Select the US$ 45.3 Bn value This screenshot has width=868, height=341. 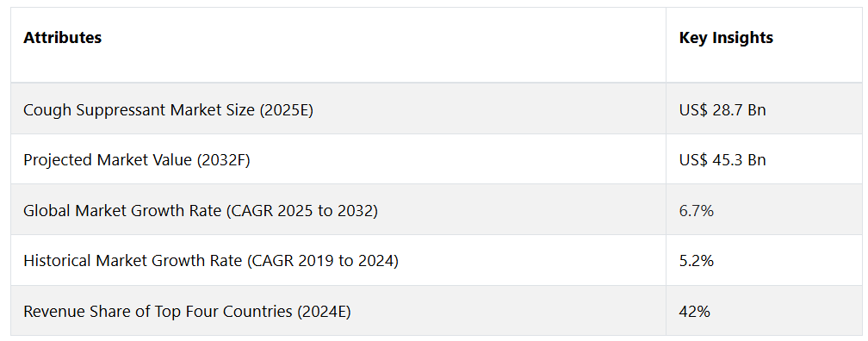coord(722,160)
